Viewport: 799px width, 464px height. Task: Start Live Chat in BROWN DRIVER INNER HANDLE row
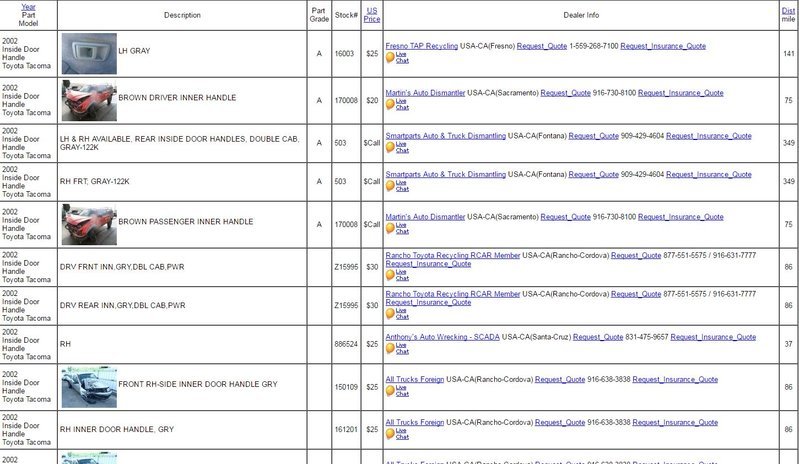(397, 104)
